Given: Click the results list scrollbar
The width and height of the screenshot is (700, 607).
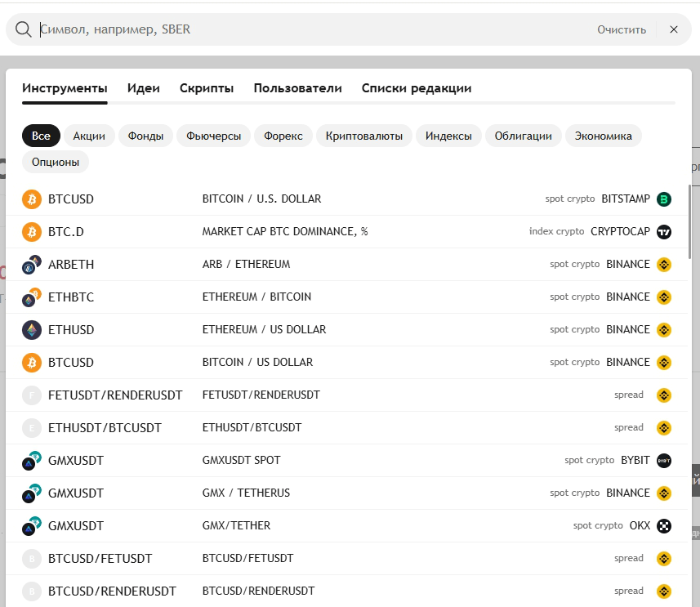Looking at the screenshot, I should (689, 221).
